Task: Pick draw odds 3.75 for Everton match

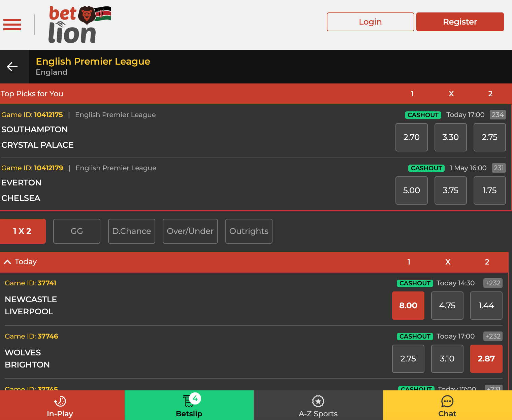Action: tap(451, 190)
